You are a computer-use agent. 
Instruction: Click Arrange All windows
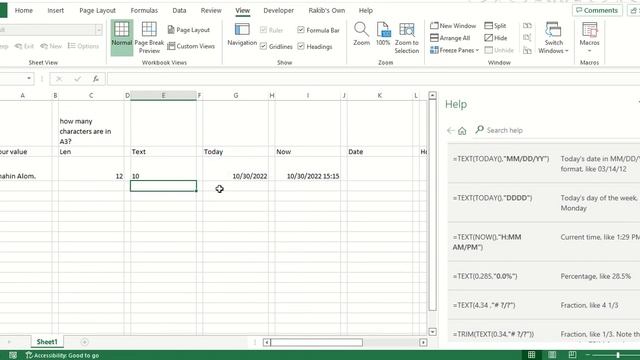450,38
